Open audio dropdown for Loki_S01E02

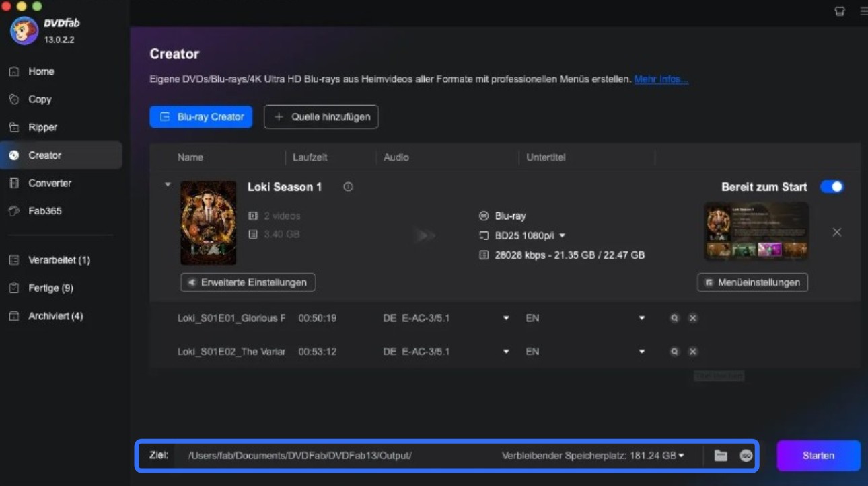506,352
